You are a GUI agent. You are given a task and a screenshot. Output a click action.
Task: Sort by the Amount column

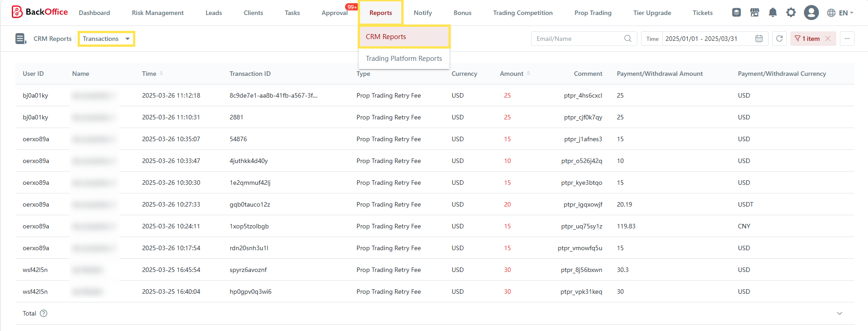pyautogui.click(x=528, y=74)
